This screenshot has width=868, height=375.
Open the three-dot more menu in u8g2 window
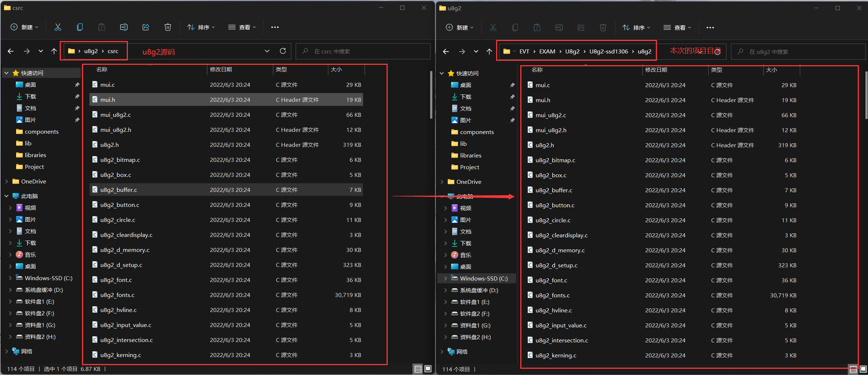coord(710,27)
